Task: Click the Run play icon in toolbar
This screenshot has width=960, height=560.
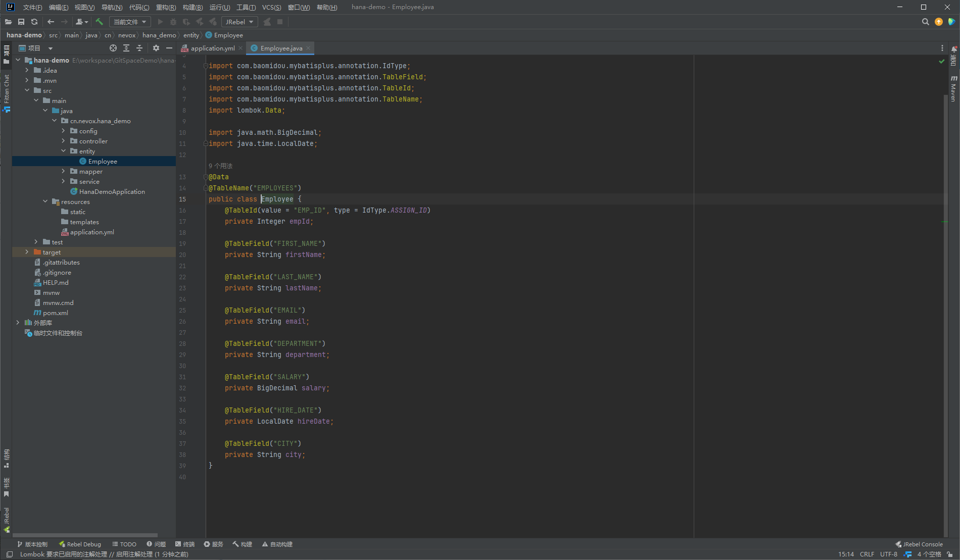Action: pos(161,22)
